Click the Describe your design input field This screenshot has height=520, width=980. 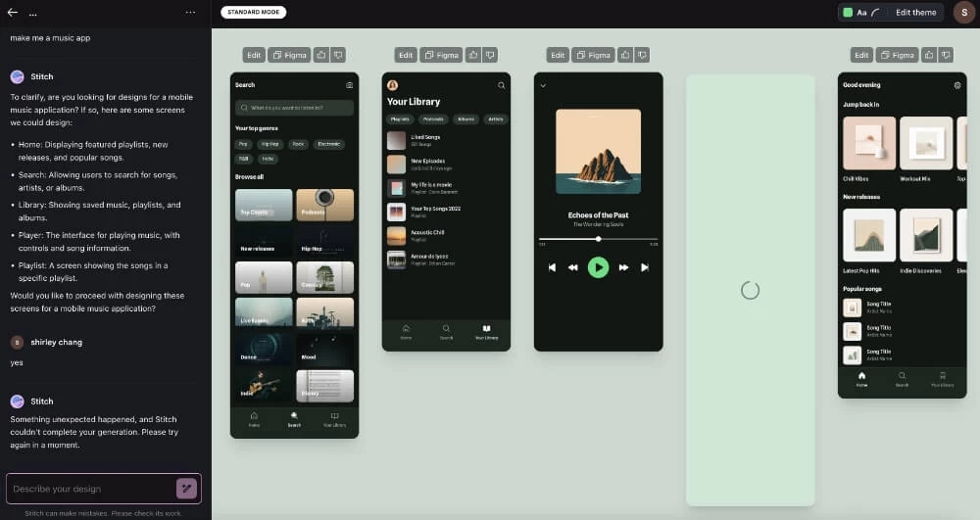[88, 489]
